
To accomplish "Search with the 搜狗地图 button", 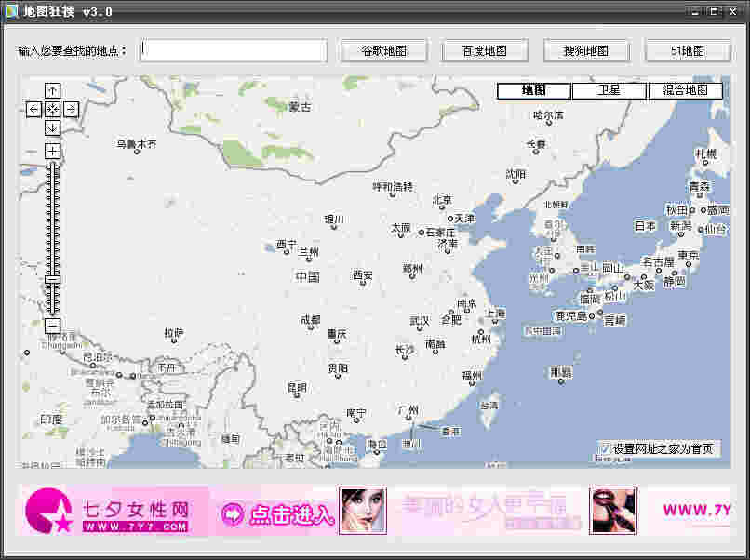I will pyautogui.click(x=585, y=50).
